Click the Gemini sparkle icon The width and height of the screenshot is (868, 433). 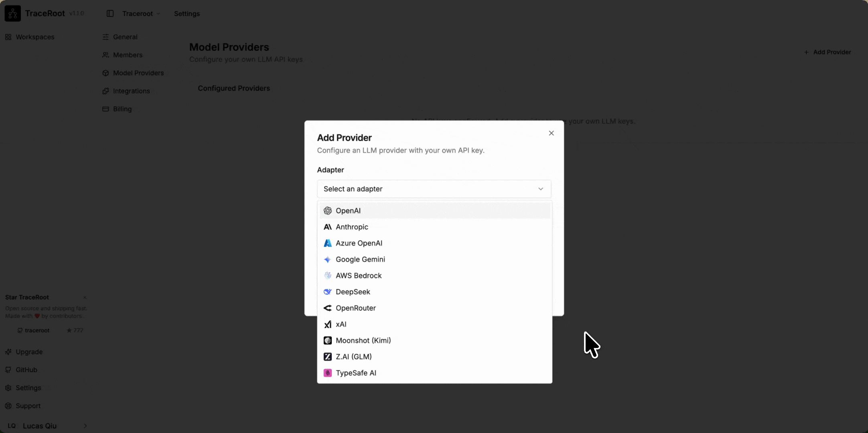point(328,259)
